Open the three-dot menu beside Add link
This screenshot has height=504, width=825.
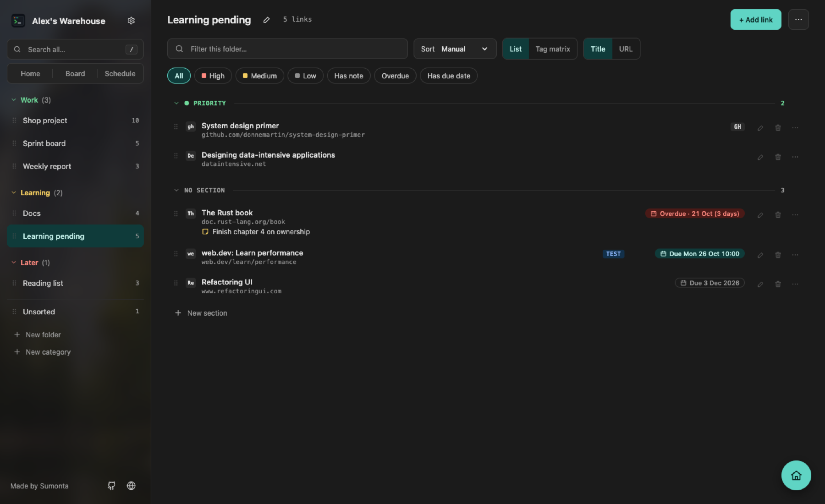point(798,20)
